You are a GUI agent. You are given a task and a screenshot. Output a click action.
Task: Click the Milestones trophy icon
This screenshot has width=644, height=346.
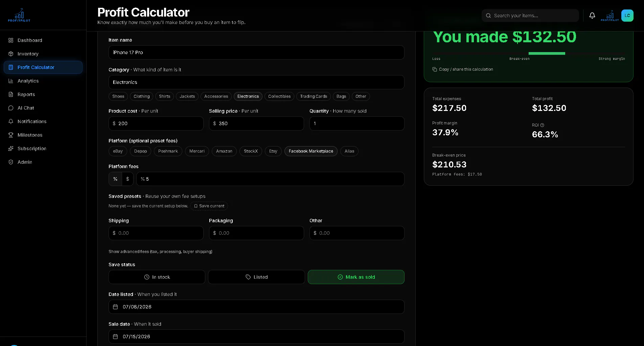click(11, 135)
